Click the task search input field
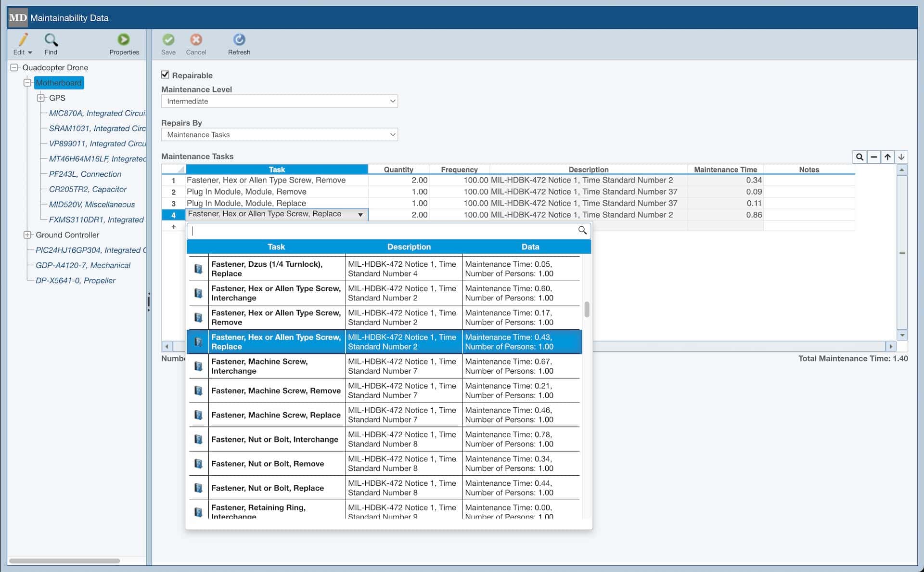 [x=380, y=231]
